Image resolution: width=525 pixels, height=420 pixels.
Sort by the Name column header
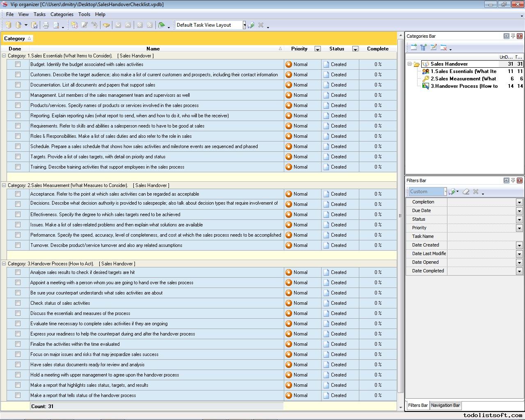click(153, 49)
